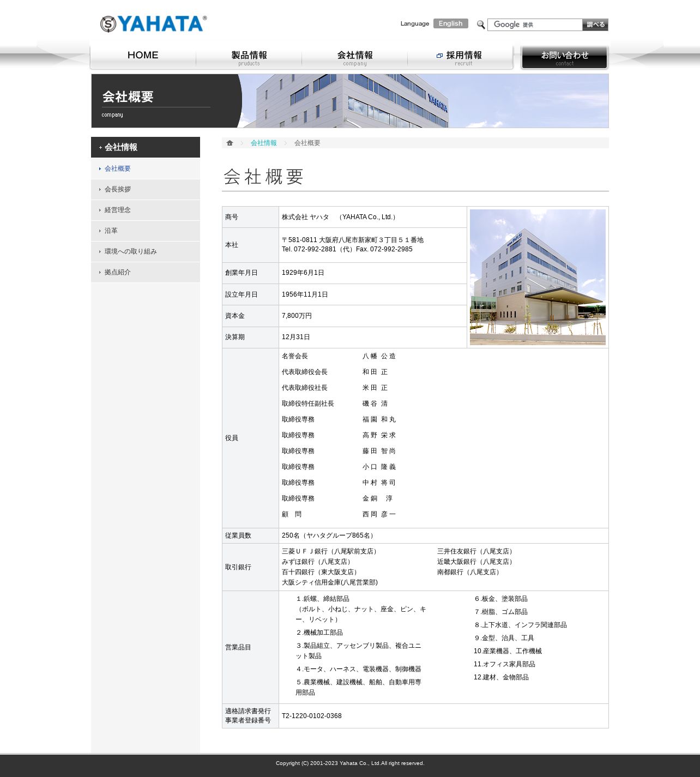Image resolution: width=700 pixels, height=777 pixels.
Task: Click the copyright footer text
Action: pos(350,763)
